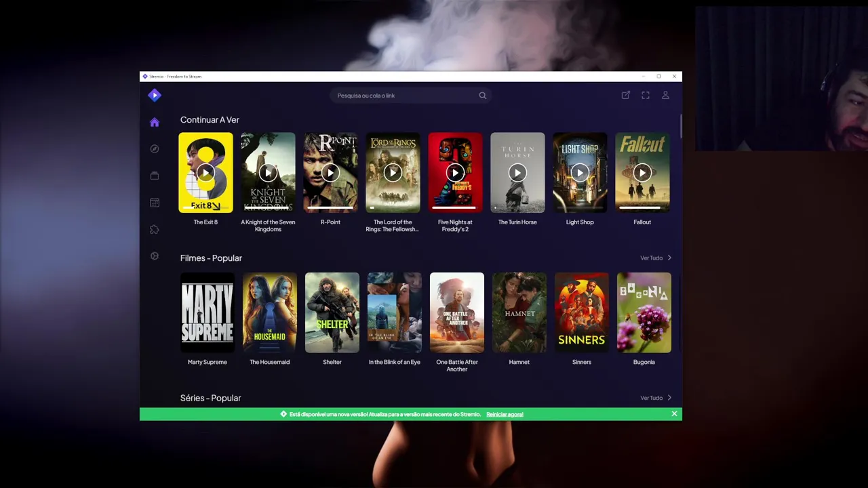Click the 'Shelter' title text

coord(332,362)
